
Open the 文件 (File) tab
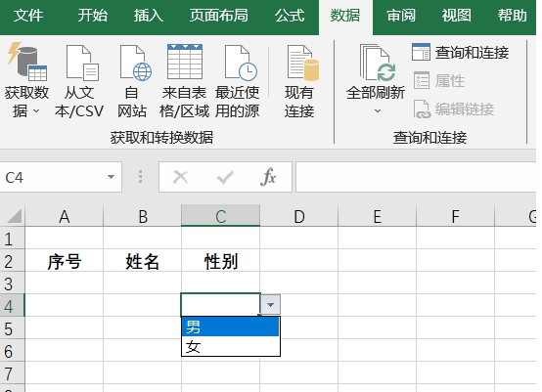click(x=28, y=16)
